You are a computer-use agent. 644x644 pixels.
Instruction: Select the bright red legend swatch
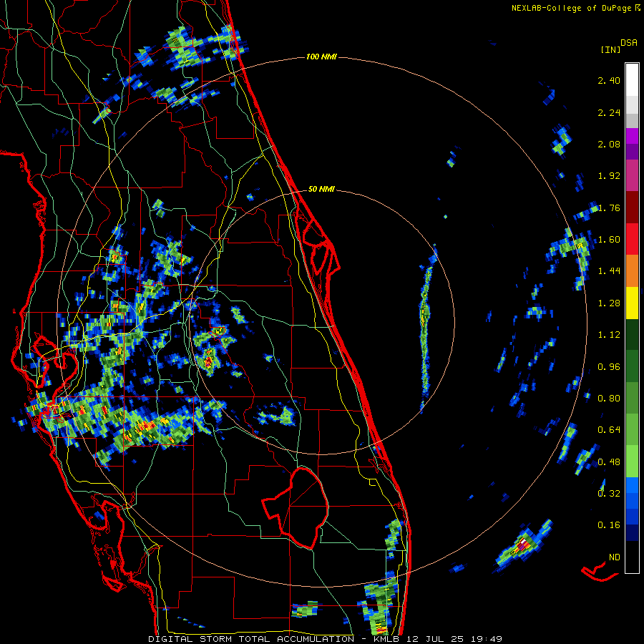[x=632, y=240]
